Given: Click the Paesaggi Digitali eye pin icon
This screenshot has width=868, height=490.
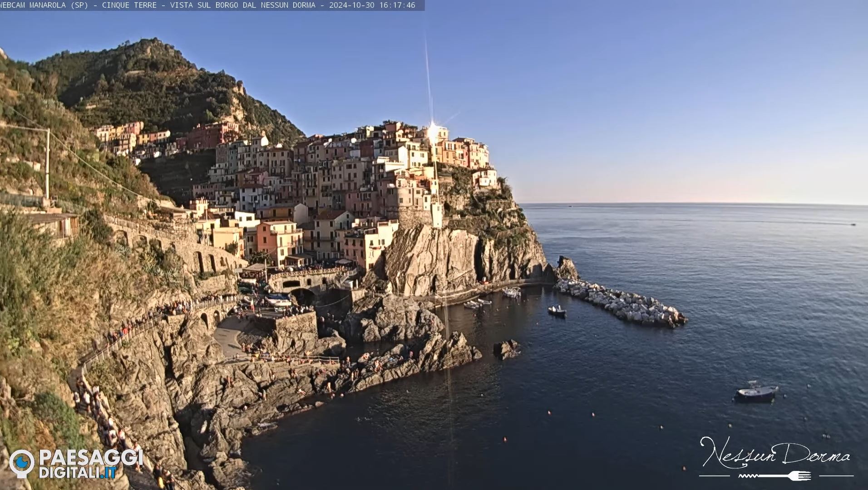Looking at the screenshot, I should tap(21, 463).
